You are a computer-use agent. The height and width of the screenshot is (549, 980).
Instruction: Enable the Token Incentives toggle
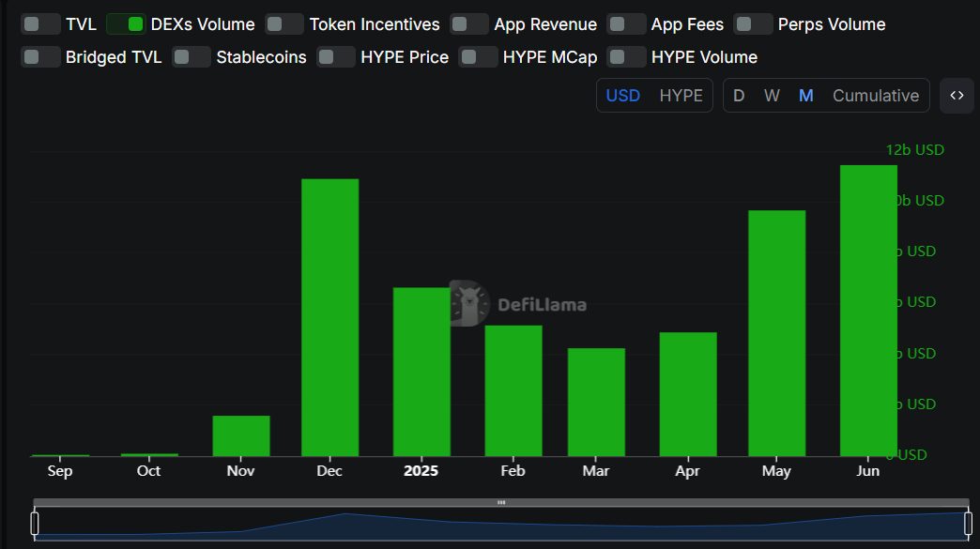point(284,24)
